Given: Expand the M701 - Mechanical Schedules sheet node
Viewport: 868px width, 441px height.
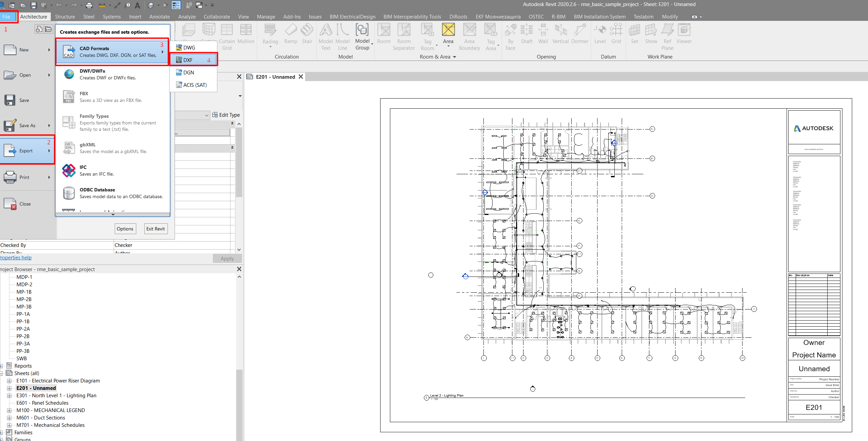Looking at the screenshot, I should 9,425.
